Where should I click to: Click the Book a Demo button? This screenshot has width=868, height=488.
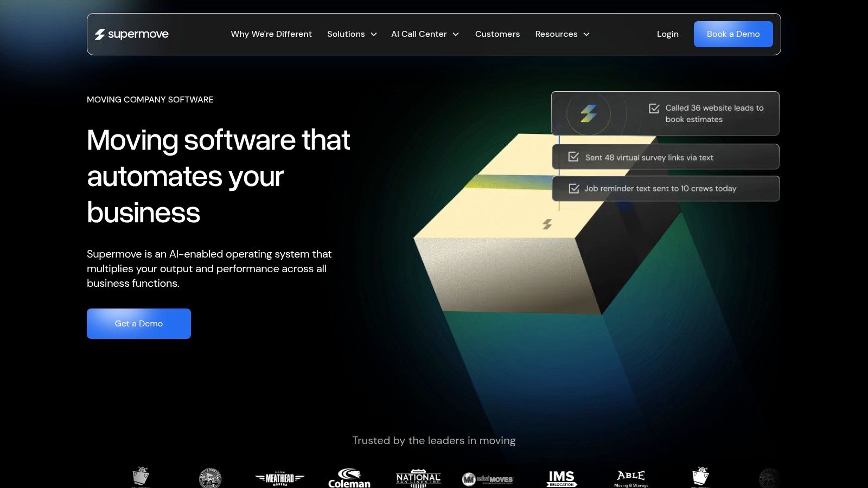coord(733,34)
